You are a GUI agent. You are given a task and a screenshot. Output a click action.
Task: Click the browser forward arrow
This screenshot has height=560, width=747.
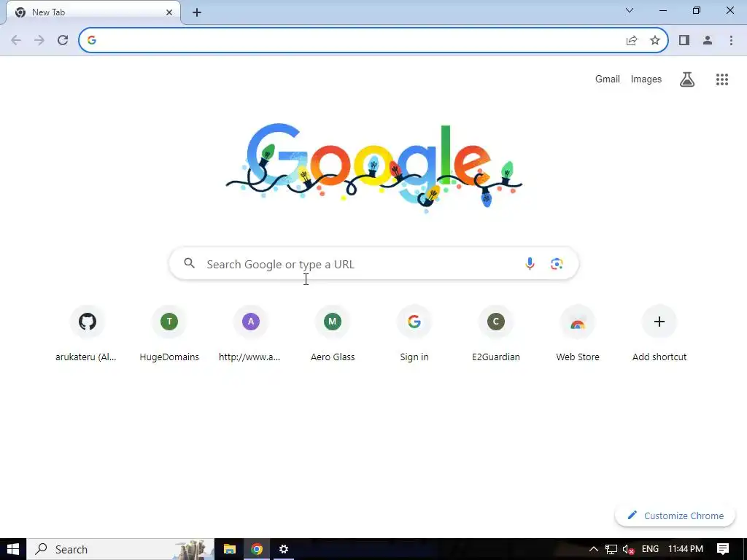[39, 41]
